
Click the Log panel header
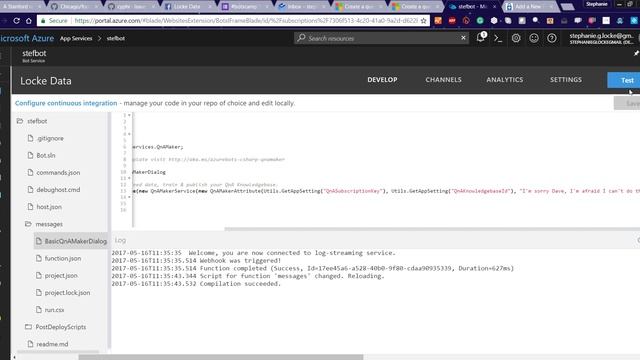pyautogui.click(x=120, y=240)
